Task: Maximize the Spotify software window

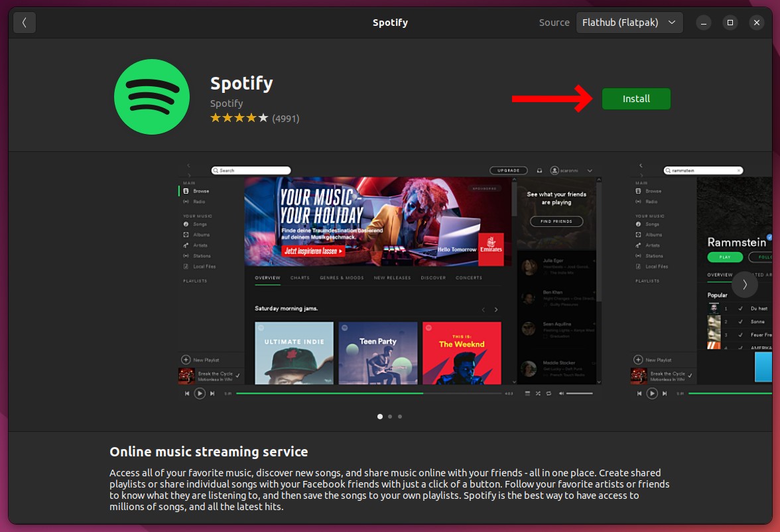Action: pos(730,23)
